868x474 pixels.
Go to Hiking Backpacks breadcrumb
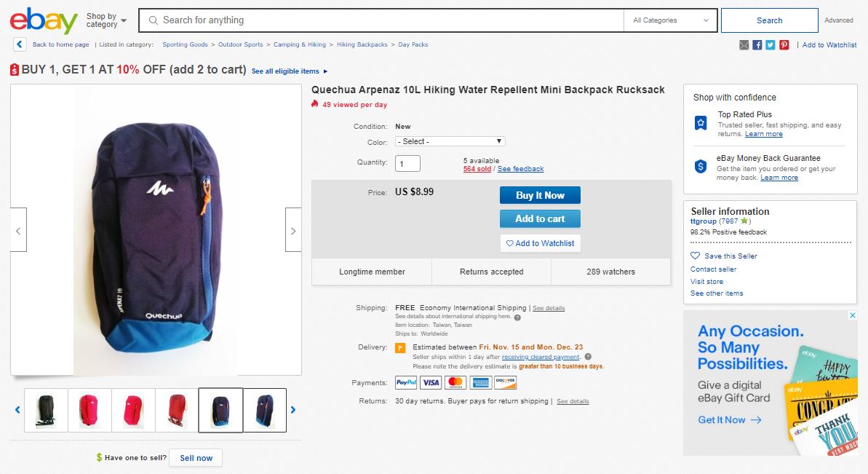tap(362, 44)
